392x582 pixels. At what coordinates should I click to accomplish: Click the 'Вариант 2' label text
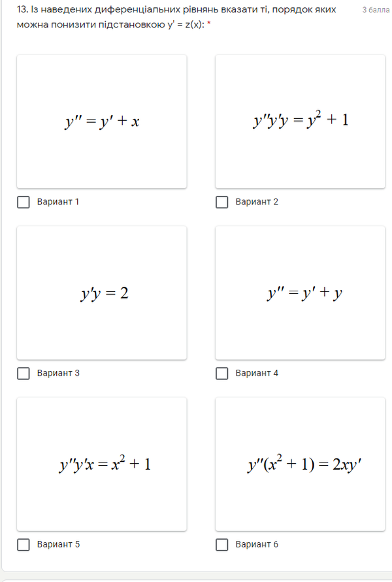click(257, 202)
